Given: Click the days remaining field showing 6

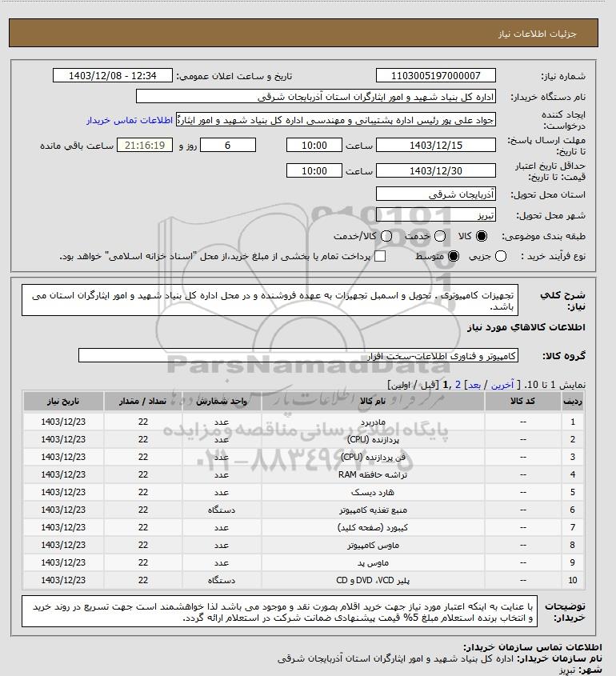Looking at the screenshot, I should pyautogui.click(x=228, y=146).
